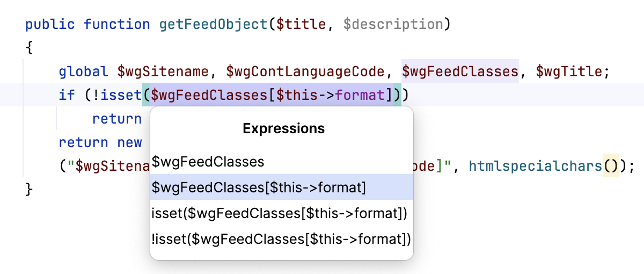Viewport: 644px width, 274px height.
Task: Click the format property in the if condition
Action: click(360, 96)
